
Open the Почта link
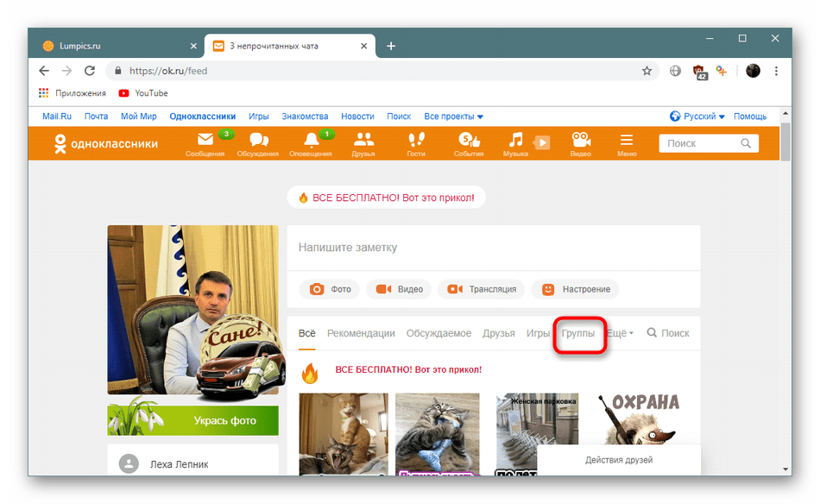96,116
